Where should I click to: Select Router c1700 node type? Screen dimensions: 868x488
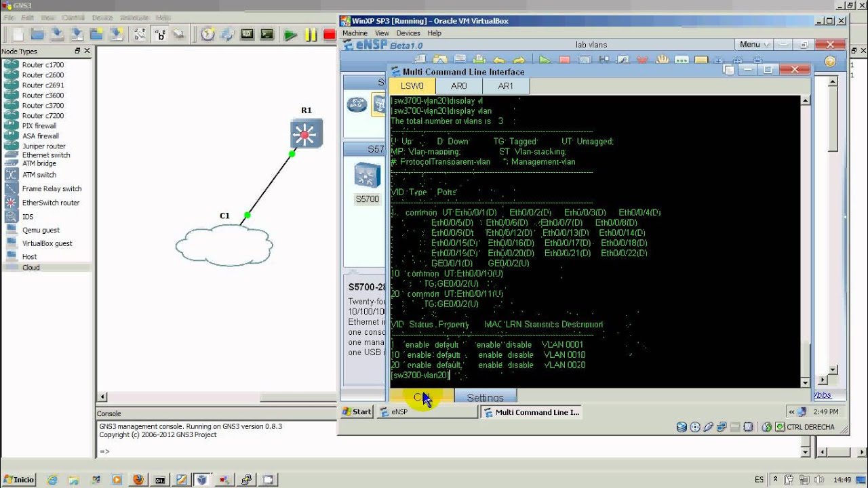pos(42,65)
